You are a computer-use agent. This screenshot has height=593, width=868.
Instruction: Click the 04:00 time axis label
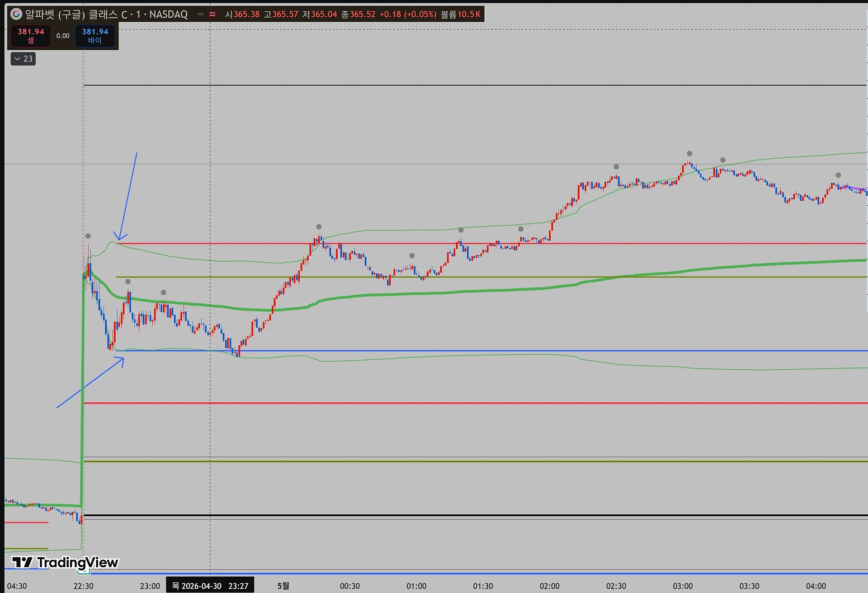click(816, 586)
